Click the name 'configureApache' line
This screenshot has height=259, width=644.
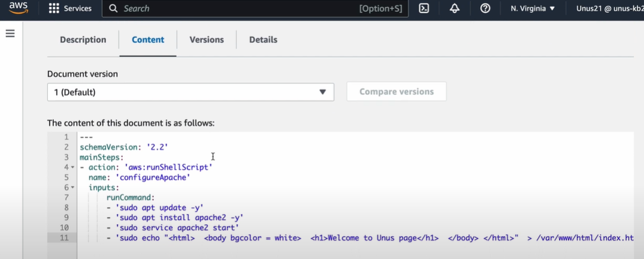139,177
